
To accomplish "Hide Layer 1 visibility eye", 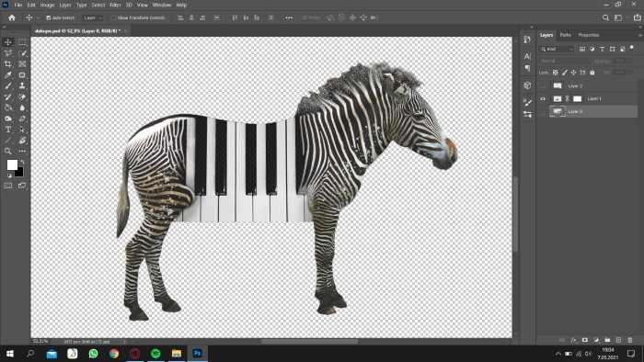I will (543, 99).
